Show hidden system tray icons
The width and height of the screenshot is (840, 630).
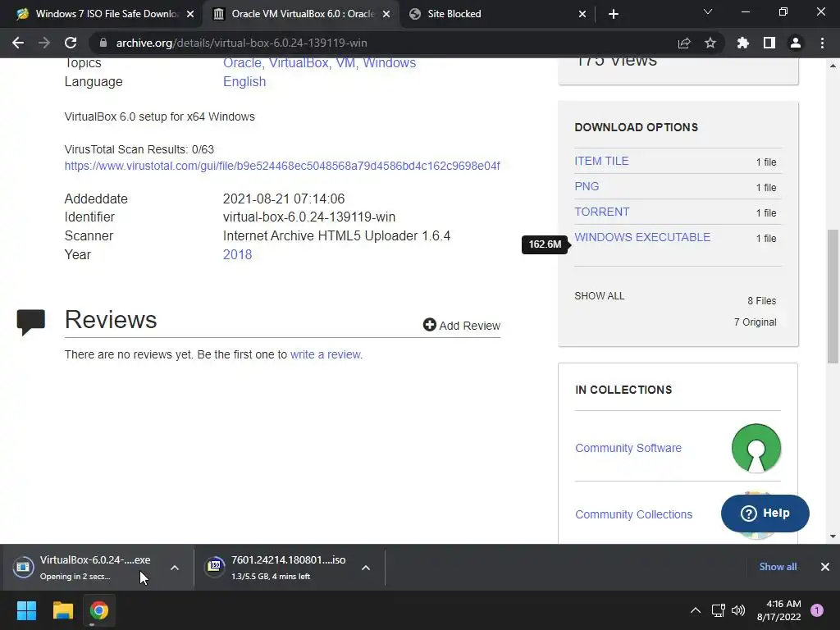pyautogui.click(x=696, y=610)
